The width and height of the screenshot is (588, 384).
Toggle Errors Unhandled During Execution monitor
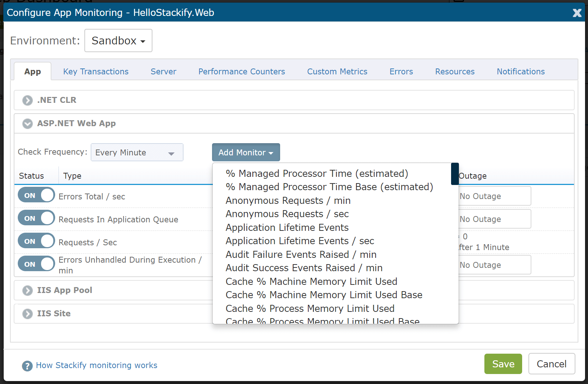(x=36, y=264)
